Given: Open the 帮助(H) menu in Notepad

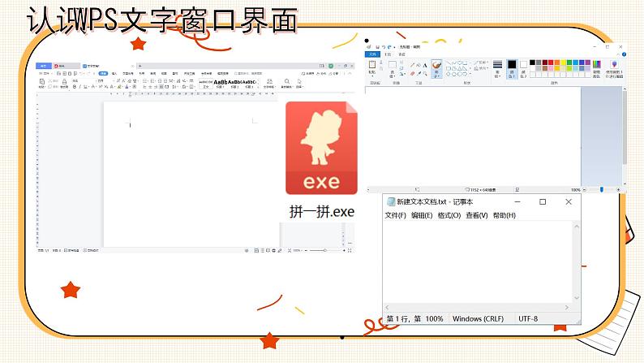Looking at the screenshot, I should click(x=504, y=215).
